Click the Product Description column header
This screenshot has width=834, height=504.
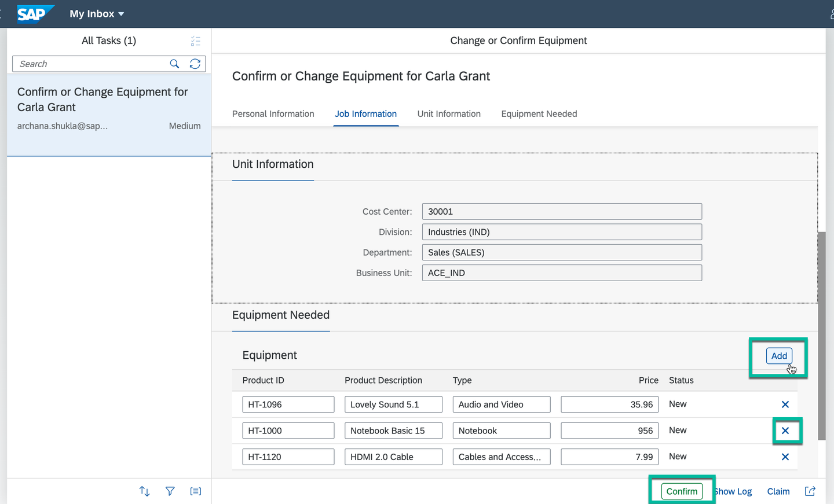[383, 380]
